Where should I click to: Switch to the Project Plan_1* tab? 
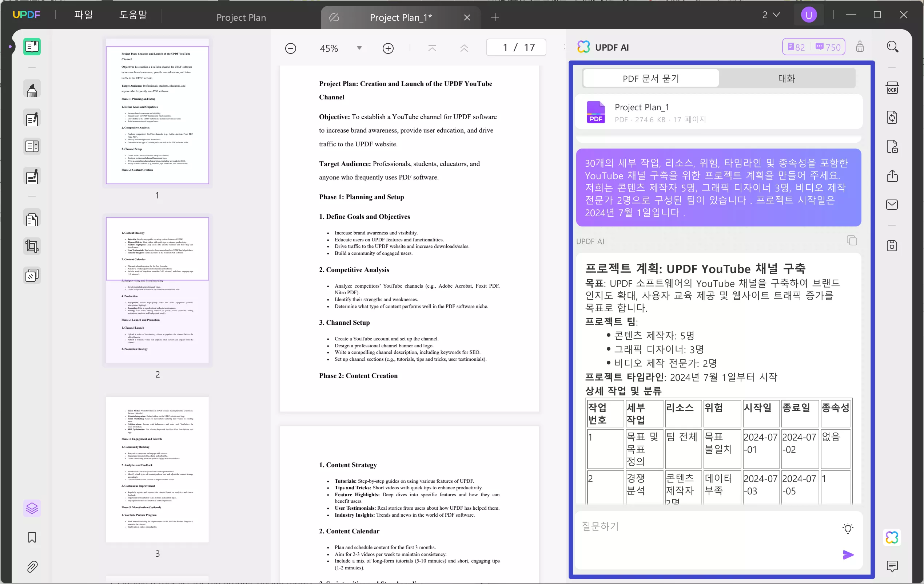pyautogui.click(x=401, y=17)
